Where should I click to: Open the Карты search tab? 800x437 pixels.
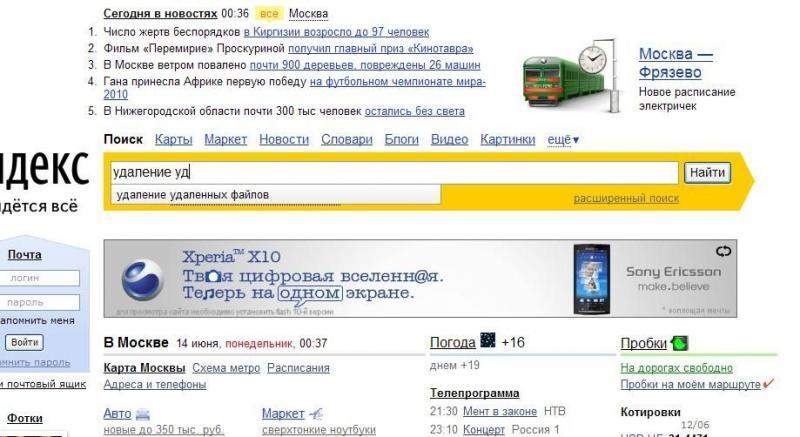(173, 140)
